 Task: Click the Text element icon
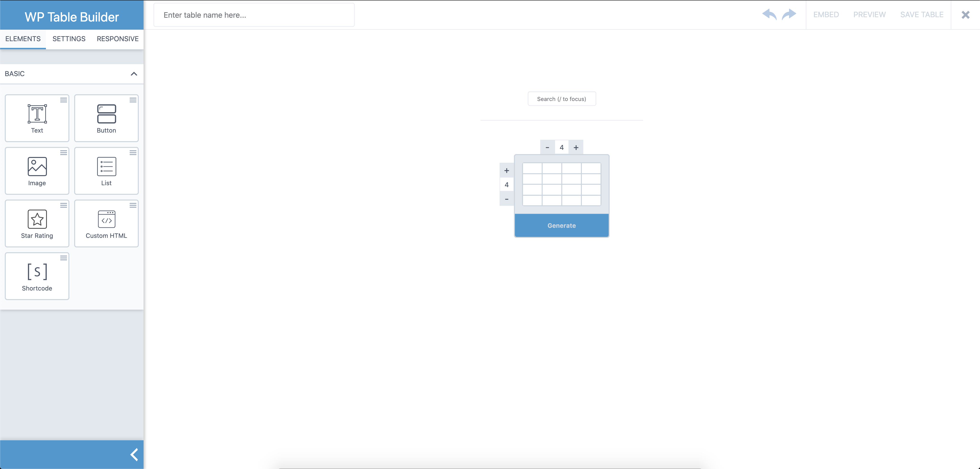[37, 115]
